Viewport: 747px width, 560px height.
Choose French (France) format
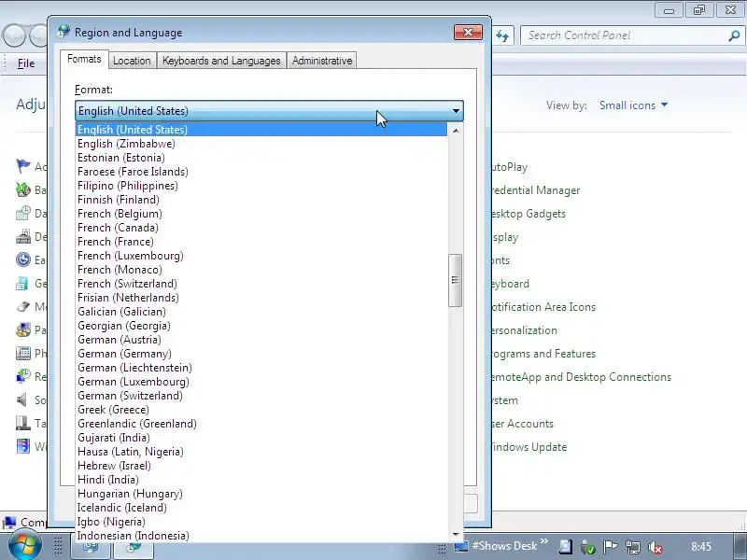tap(261, 242)
